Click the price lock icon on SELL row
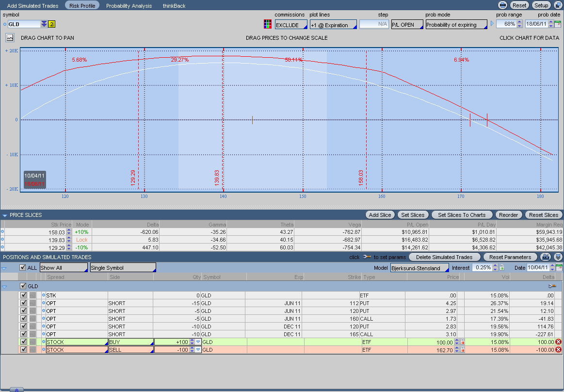This screenshot has width=564, height=392. [x=462, y=350]
